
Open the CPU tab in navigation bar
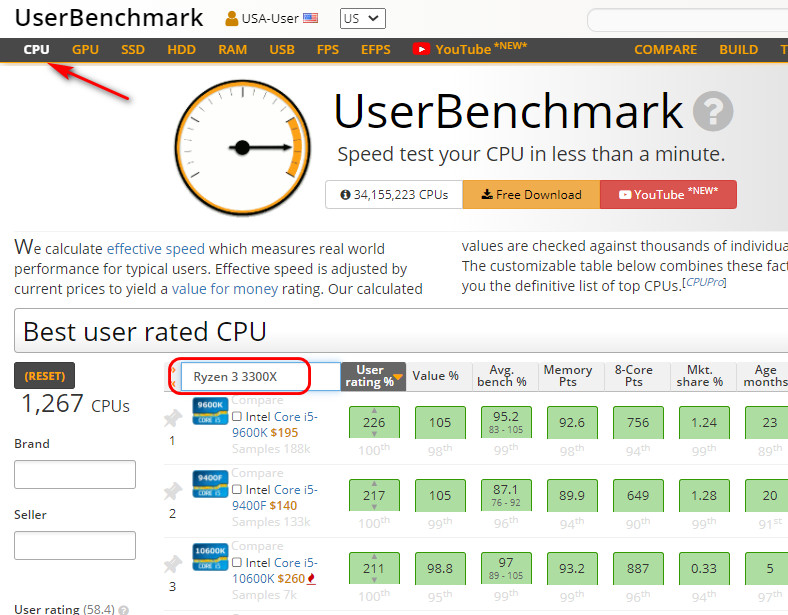point(36,50)
